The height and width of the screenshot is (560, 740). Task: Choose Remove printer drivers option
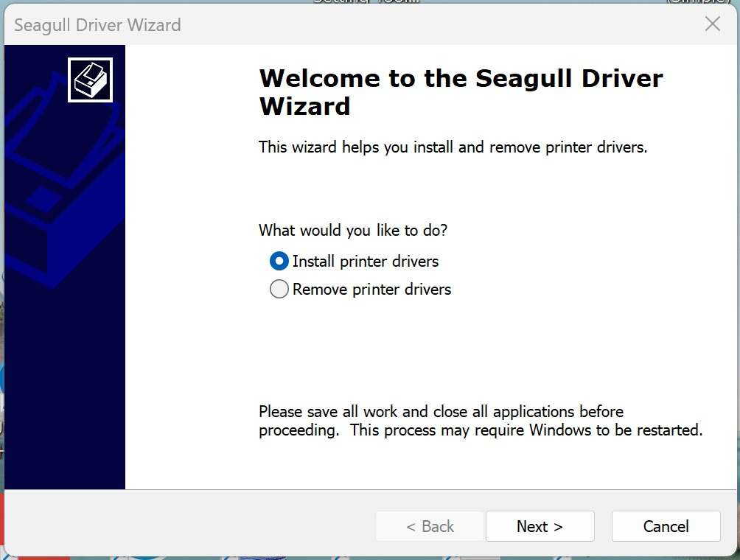(279, 289)
